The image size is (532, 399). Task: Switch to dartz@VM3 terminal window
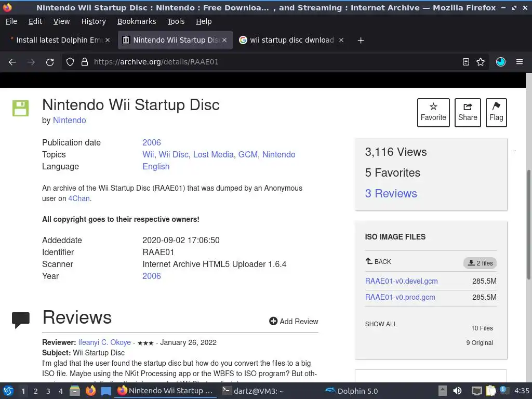[252, 391]
